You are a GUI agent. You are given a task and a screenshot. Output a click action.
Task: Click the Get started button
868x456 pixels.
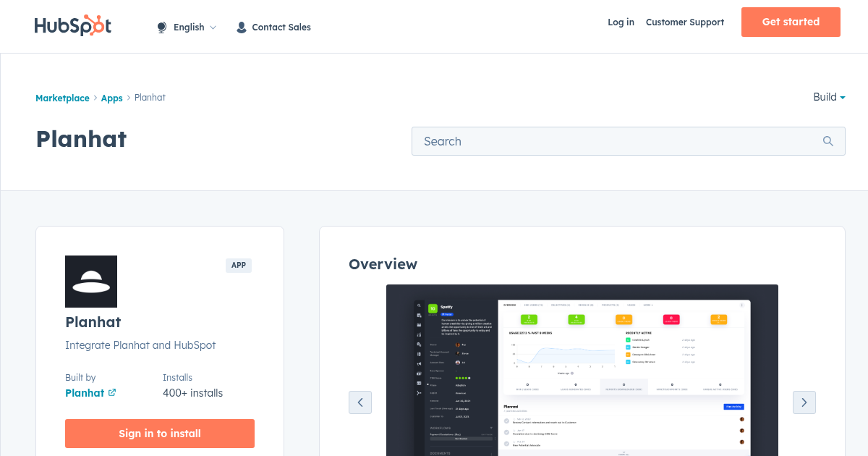point(791,22)
